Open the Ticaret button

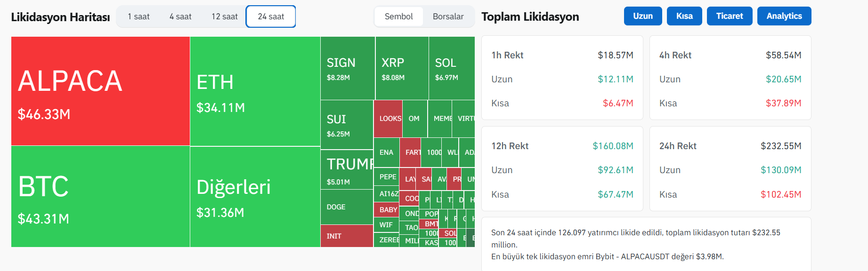pyautogui.click(x=730, y=16)
